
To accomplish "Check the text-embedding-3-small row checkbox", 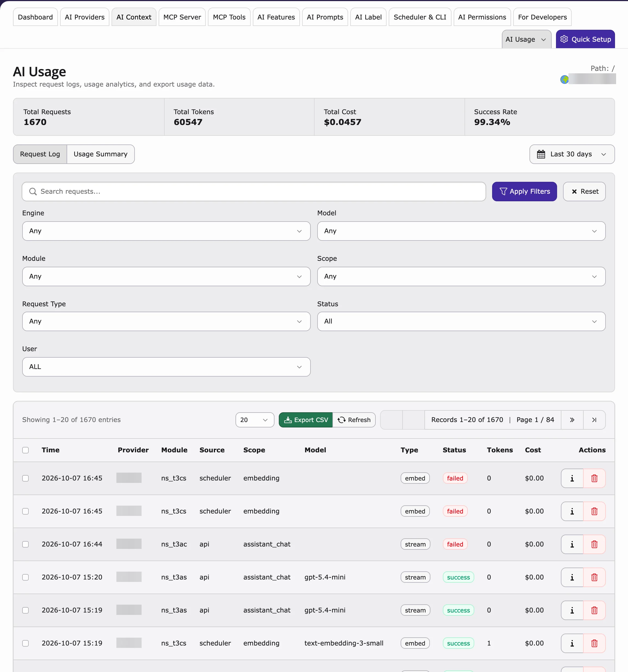I will point(25,643).
